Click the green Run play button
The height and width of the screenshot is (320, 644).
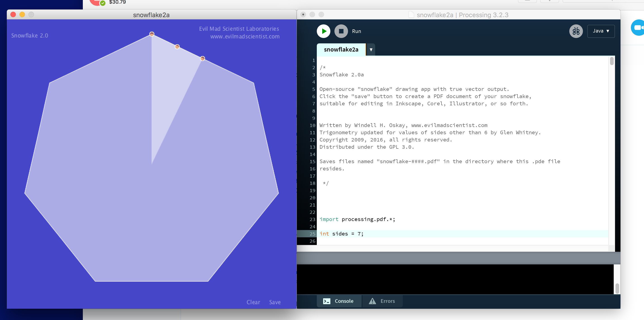324,31
